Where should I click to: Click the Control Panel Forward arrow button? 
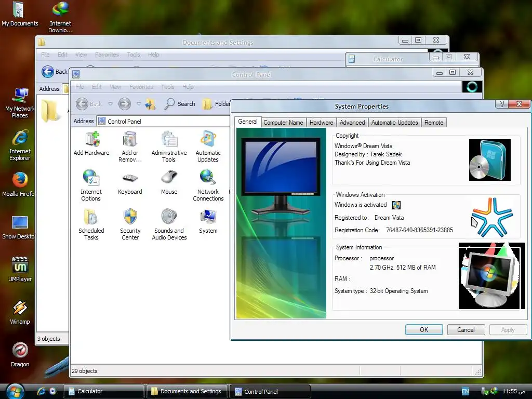(x=125, y=104)
